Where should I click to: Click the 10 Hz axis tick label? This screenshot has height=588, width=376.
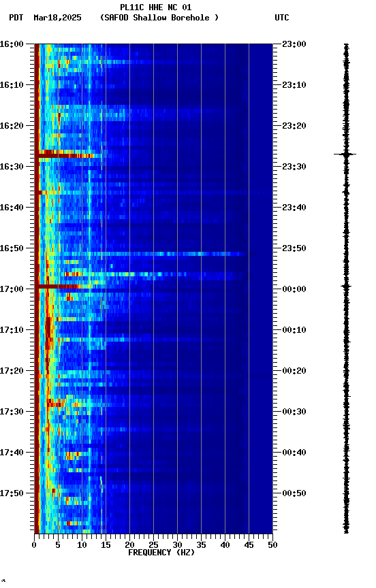(x=82, y=545)
